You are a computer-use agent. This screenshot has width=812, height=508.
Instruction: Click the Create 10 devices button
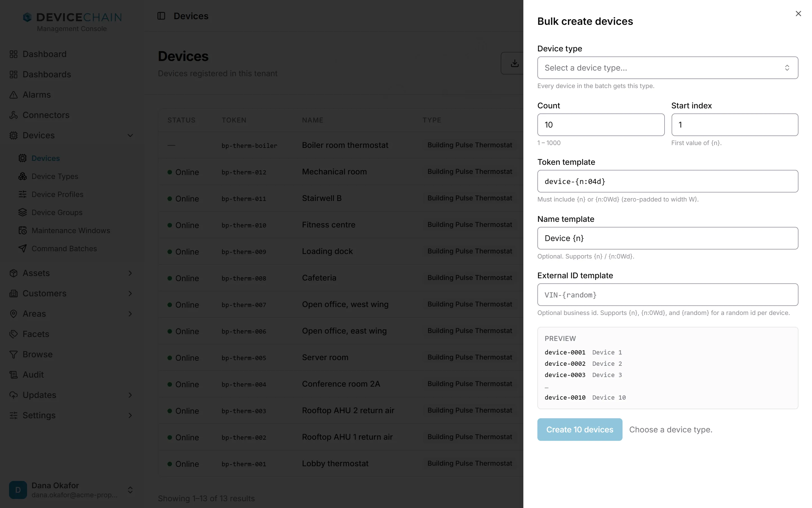tap(580, 430)
